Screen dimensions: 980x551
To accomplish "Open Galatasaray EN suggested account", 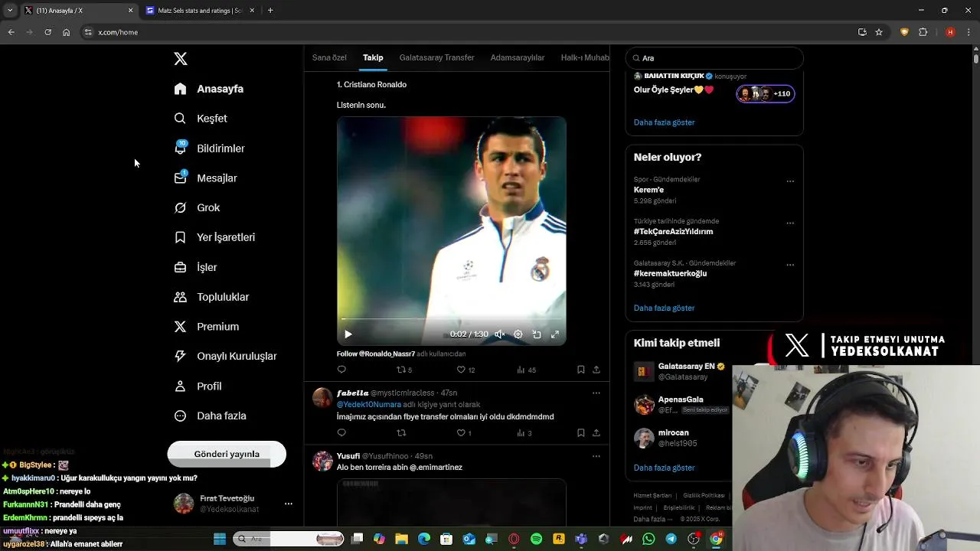I will point(680,371).
